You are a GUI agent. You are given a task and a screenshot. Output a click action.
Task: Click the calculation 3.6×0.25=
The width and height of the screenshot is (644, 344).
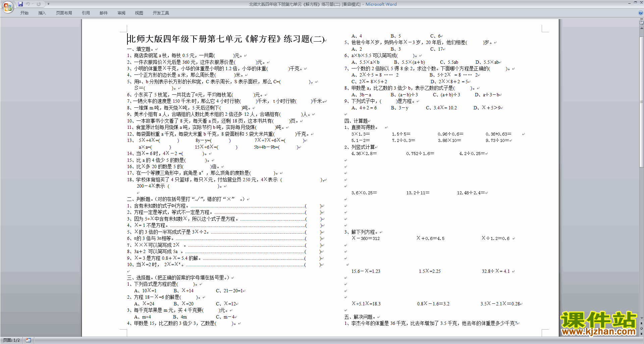pyautogui.click(x=364, y=193)
